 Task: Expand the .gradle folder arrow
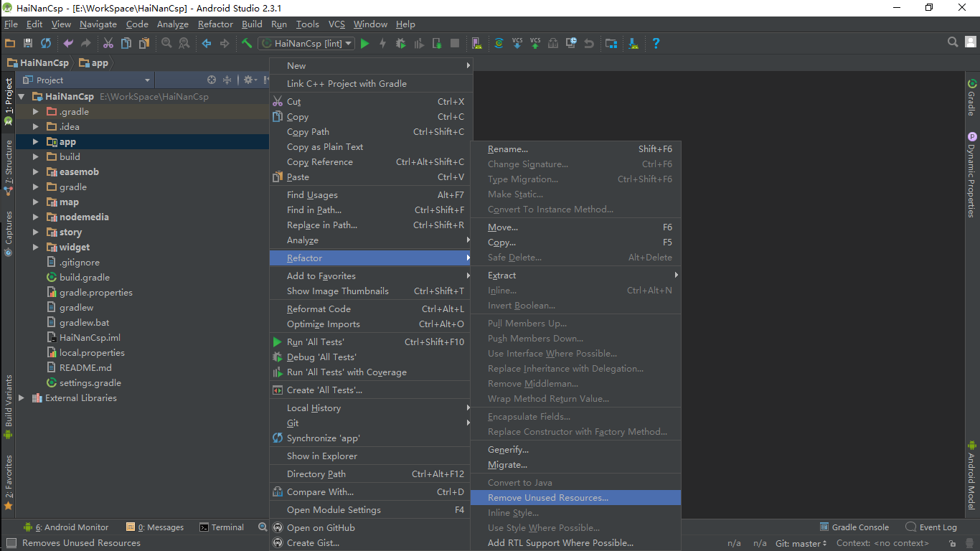(35, 112)
